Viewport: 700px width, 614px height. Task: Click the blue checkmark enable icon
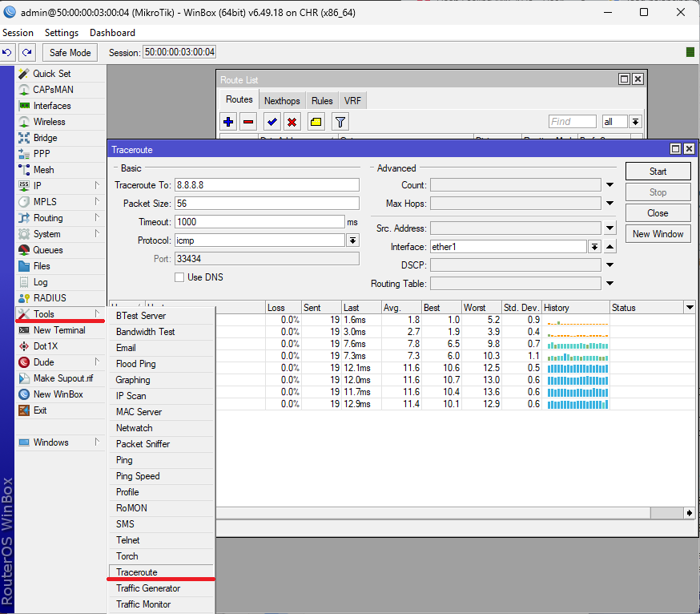tap(272, 122)
